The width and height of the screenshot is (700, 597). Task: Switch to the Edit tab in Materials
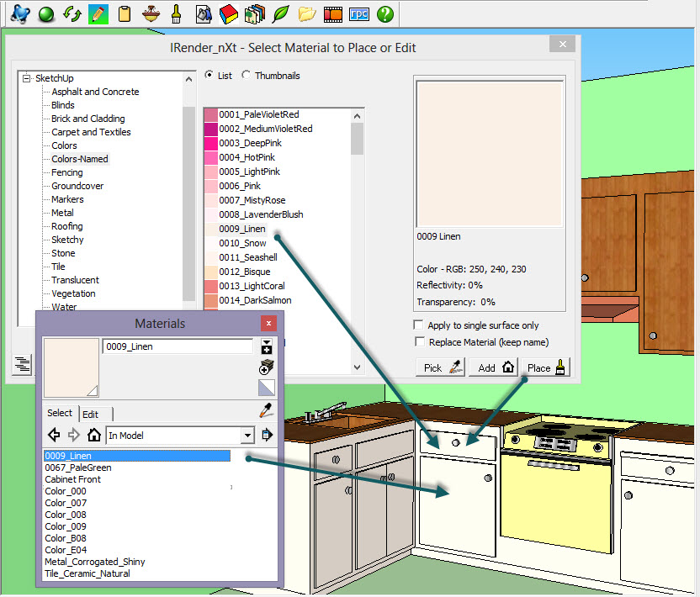click(89, 414)
